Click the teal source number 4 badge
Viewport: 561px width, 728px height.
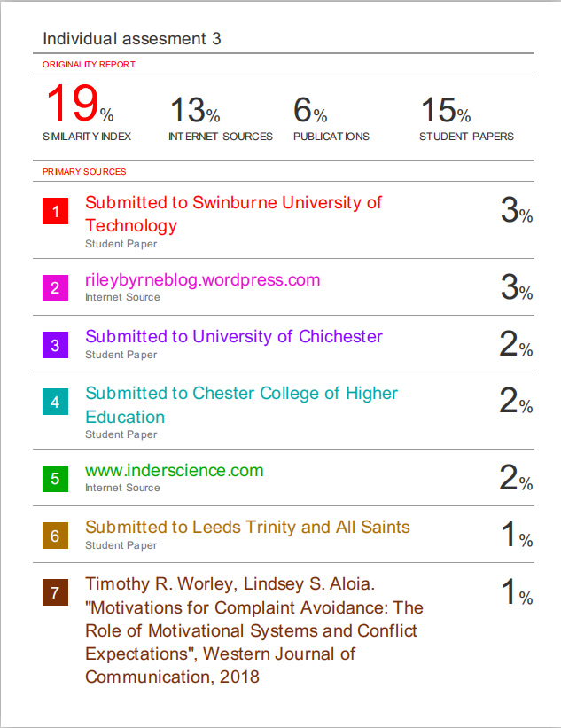(x=55, y=403)
